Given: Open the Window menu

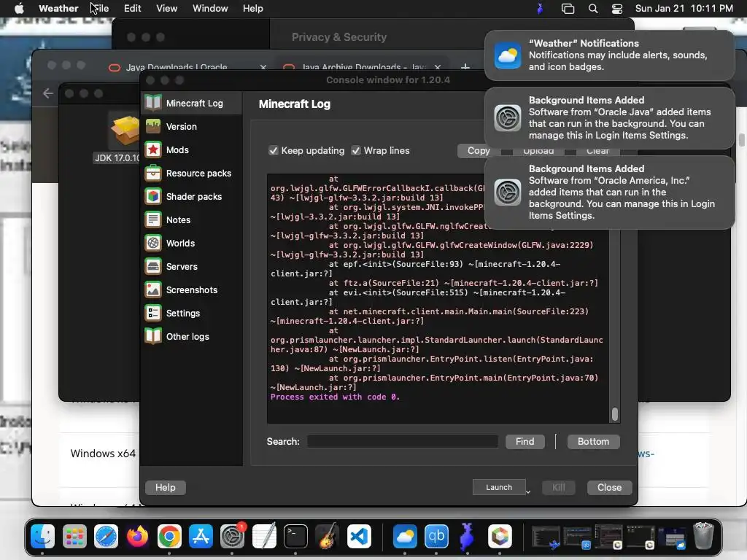Looking at the screenshot, I should 210,9.
